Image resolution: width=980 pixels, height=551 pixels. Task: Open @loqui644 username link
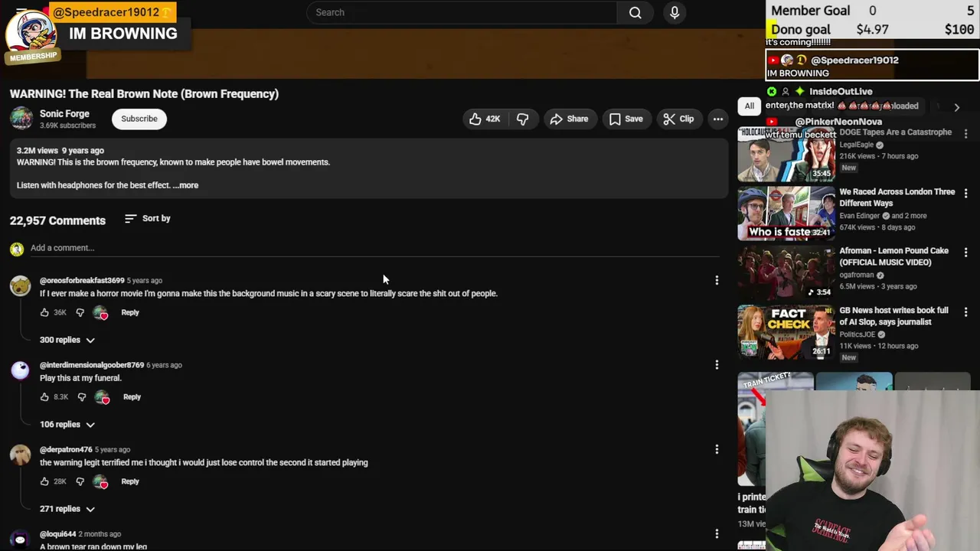point(58,534)
